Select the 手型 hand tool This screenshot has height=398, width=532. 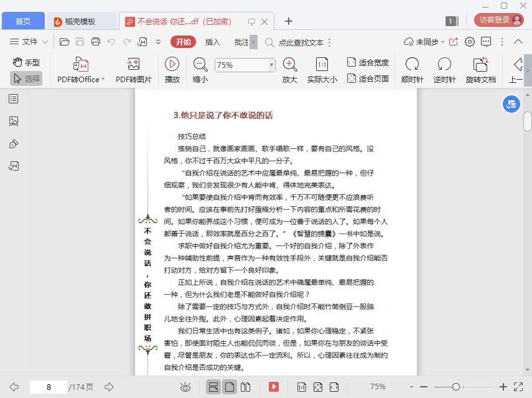26,62
